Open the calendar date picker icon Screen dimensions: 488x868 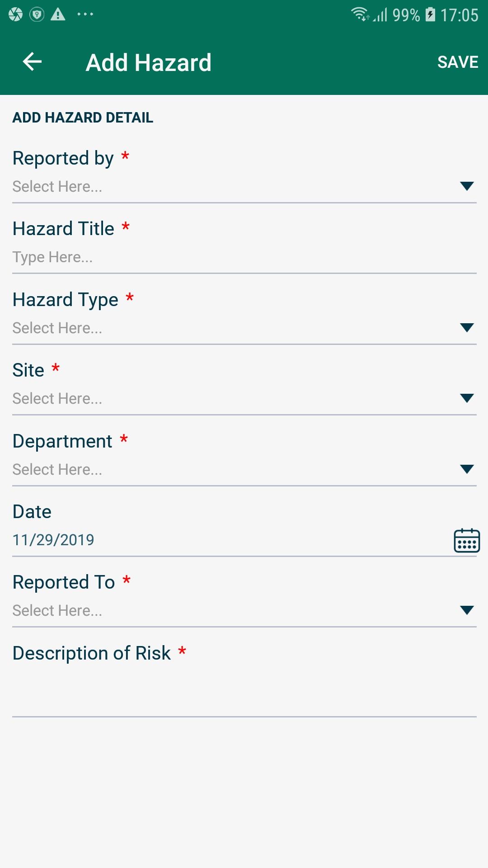coord(466,540)
